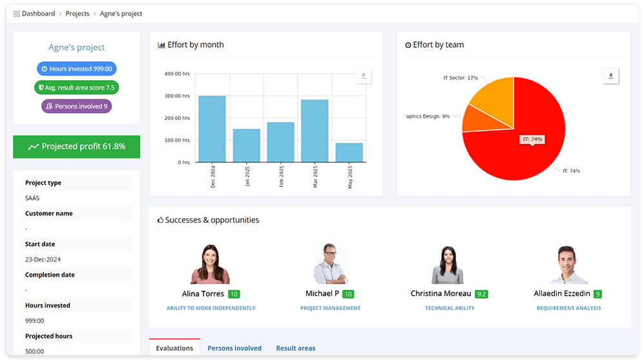Download the Effort by team chart
The height and width of the screenshot is (363, 644).
click(x=610, y=76)
